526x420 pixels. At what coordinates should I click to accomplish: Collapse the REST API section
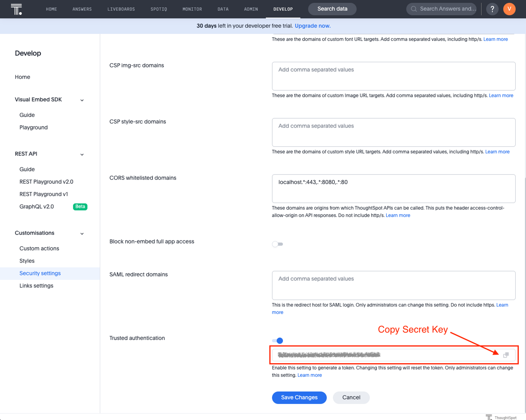point(82,154)
